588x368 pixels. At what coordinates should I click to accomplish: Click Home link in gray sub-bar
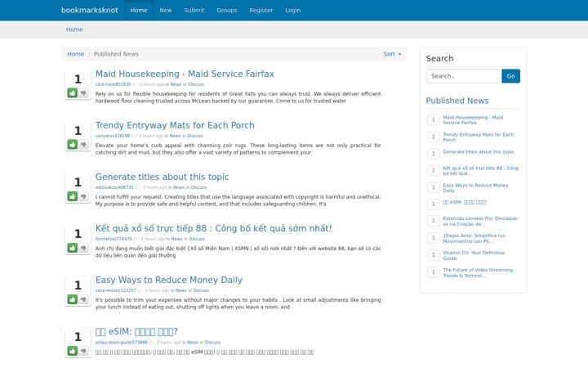(x=74, y=29)
